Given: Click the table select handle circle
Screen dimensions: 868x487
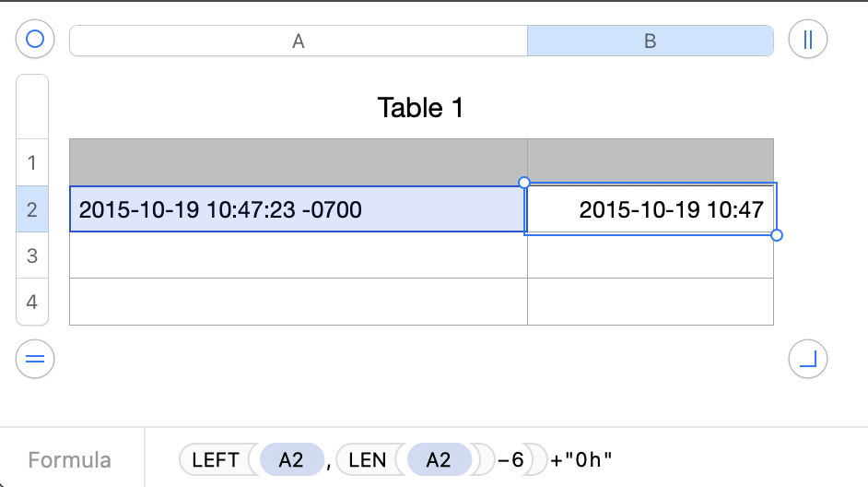Looking at the screenshot, I should [35, 40].
